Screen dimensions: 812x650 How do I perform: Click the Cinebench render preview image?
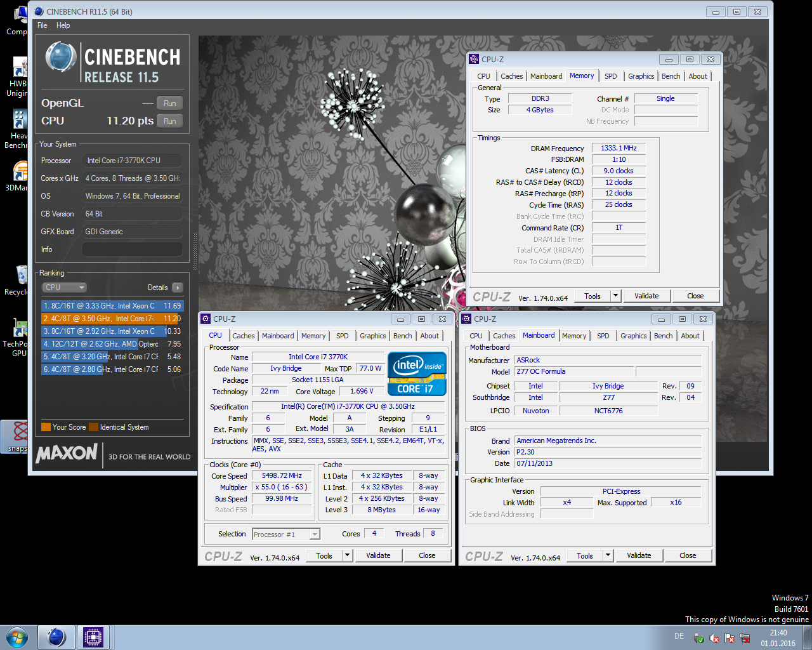coord(332,173)
